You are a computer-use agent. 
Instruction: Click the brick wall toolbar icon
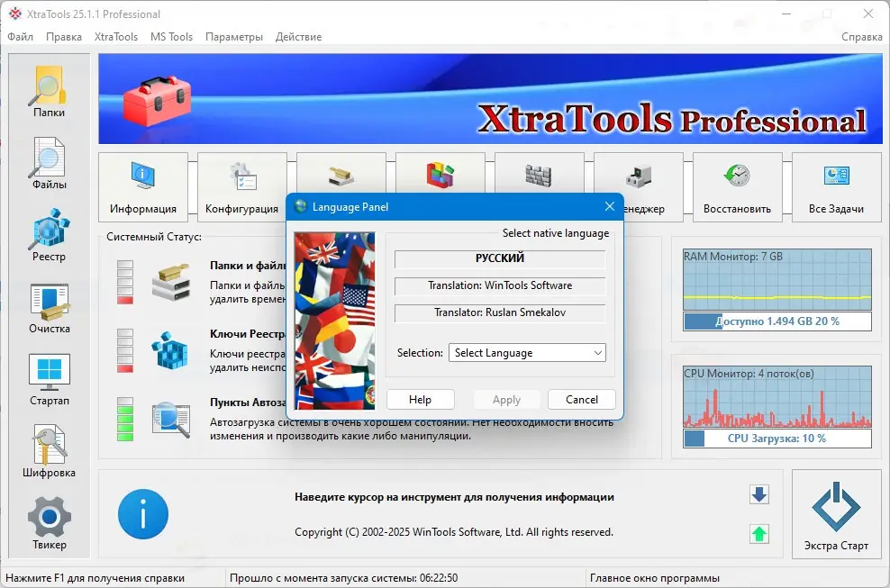click(x=539, y=176)
